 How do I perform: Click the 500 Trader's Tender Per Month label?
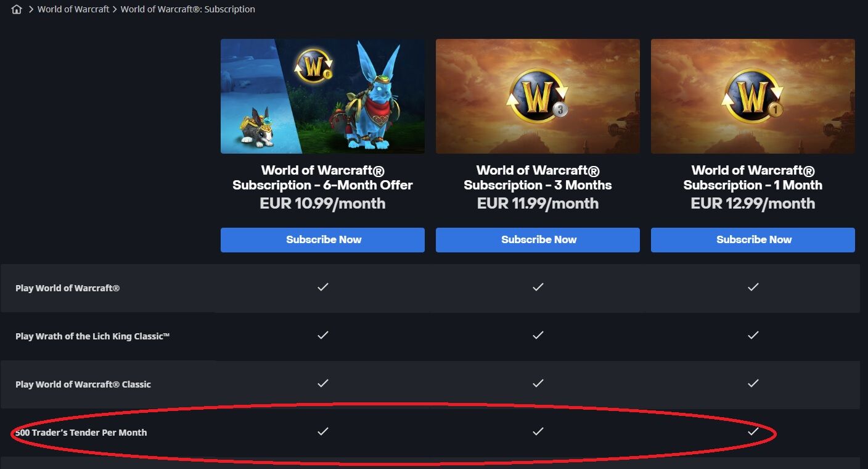pyautogui.click(x=81, y=433)
